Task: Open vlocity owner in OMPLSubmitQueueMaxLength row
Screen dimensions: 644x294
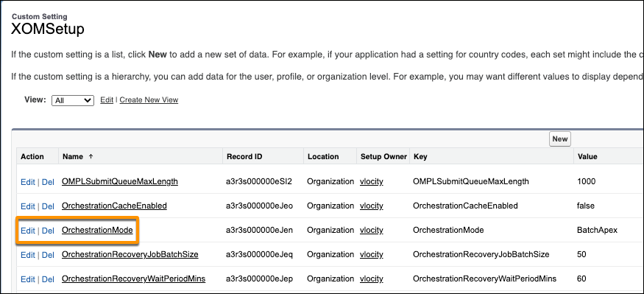Action: [372, 182]
